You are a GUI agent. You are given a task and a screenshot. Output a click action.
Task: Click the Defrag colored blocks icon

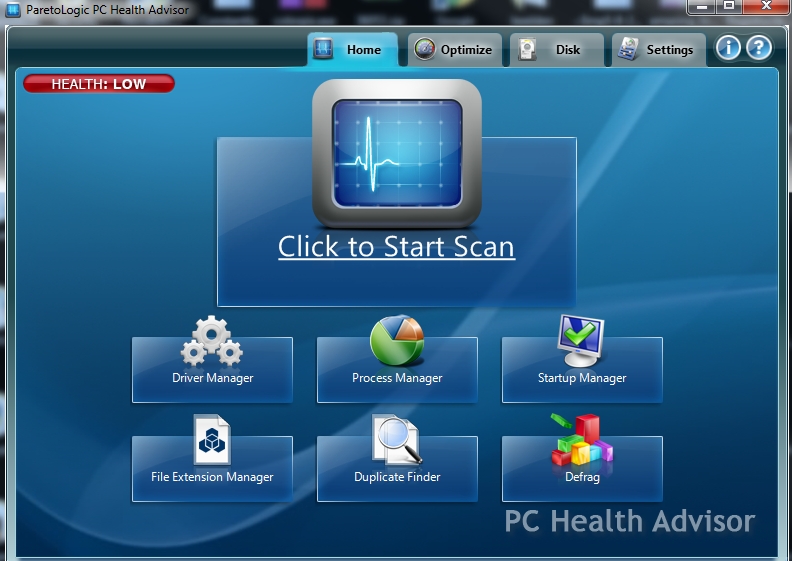581,440
